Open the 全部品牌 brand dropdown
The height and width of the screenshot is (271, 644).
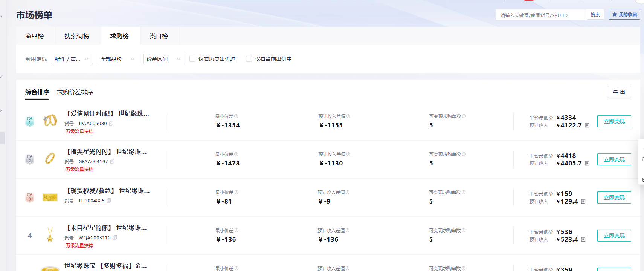pyautogui.click(x=118, y=59)
